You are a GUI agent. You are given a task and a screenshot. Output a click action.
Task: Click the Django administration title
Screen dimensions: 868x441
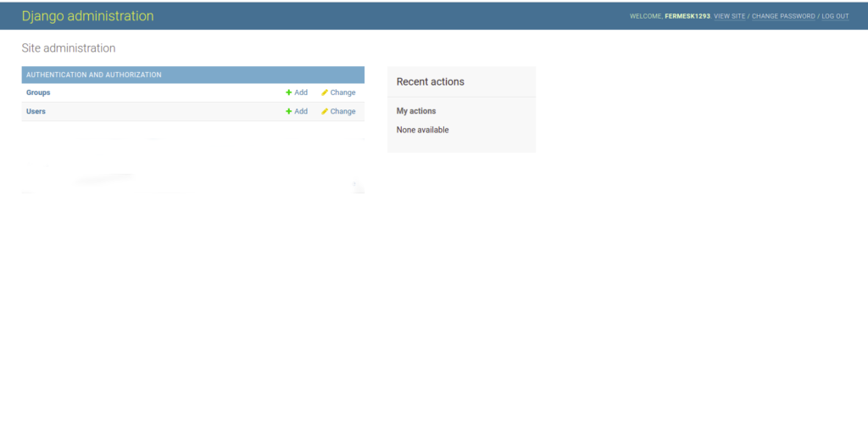[x=87, y=16]
